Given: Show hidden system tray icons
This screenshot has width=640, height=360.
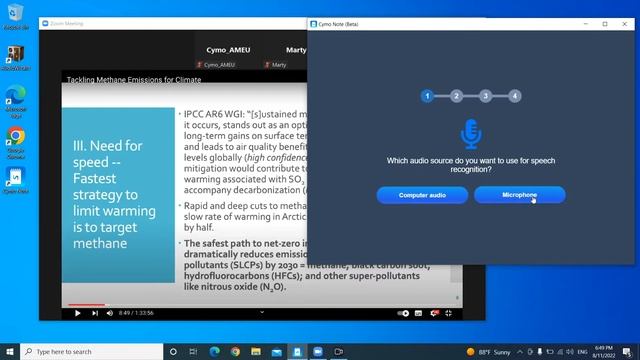Looking at the screenshot, I should 520,352.
